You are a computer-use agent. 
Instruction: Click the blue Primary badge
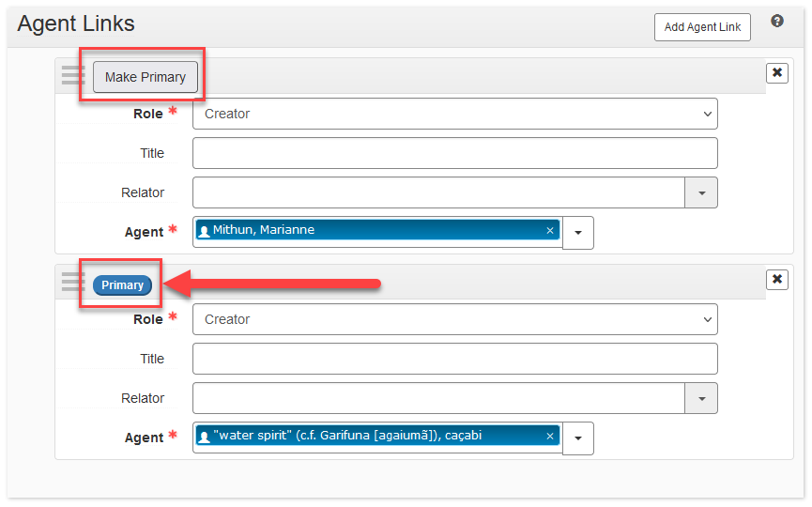point(123,285)
